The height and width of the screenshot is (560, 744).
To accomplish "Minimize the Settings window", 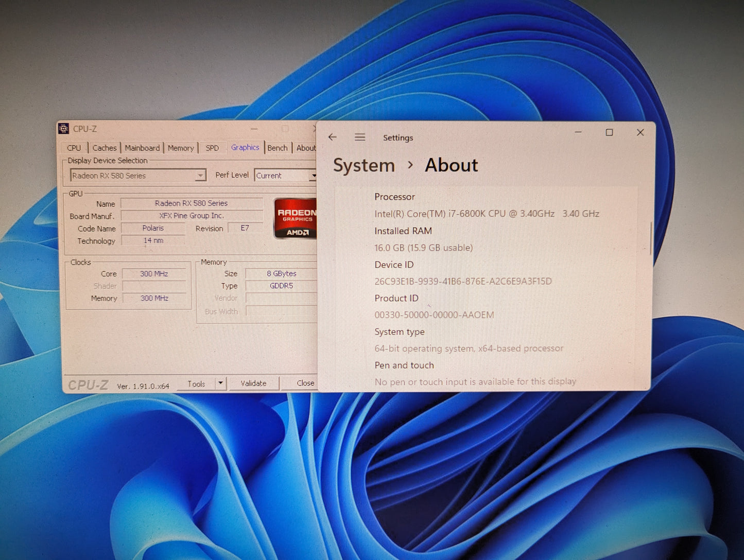I will 578,132.
